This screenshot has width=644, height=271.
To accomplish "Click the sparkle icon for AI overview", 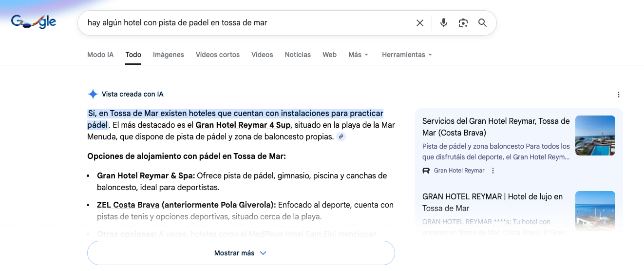I will pyautogui.click(x=93, y=94).
